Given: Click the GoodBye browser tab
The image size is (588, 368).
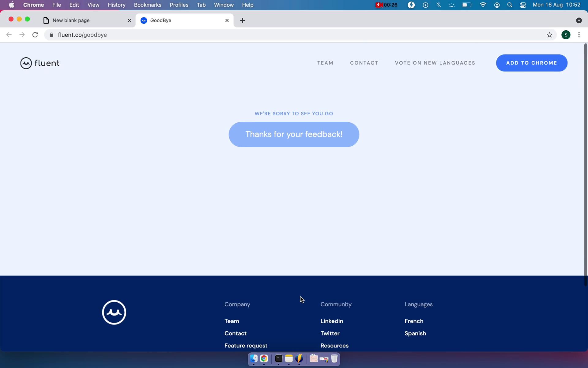Looking at the screenshot, I should click(185, 20).
